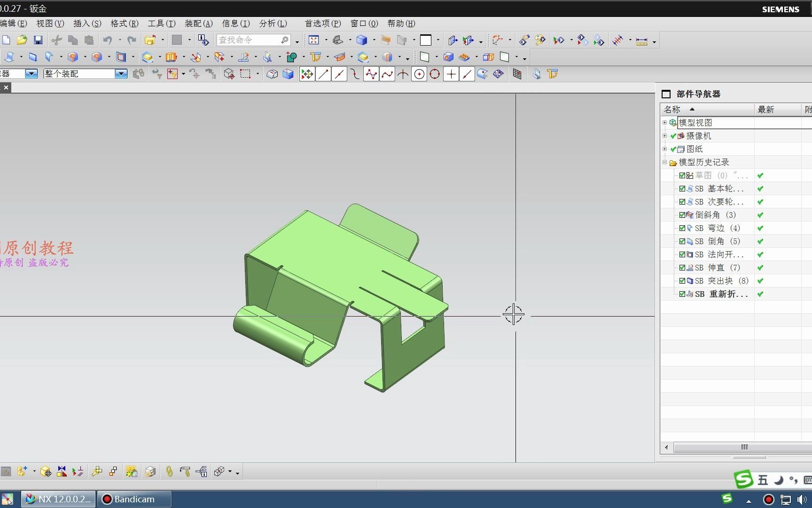Click the Redo arrow icon

coord(132,40)
